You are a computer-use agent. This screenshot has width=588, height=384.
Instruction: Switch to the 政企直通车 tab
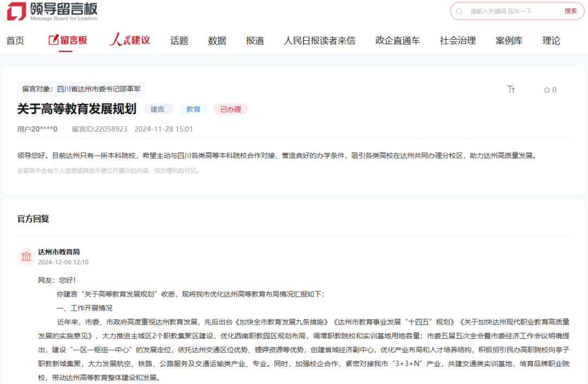[396, 40]
